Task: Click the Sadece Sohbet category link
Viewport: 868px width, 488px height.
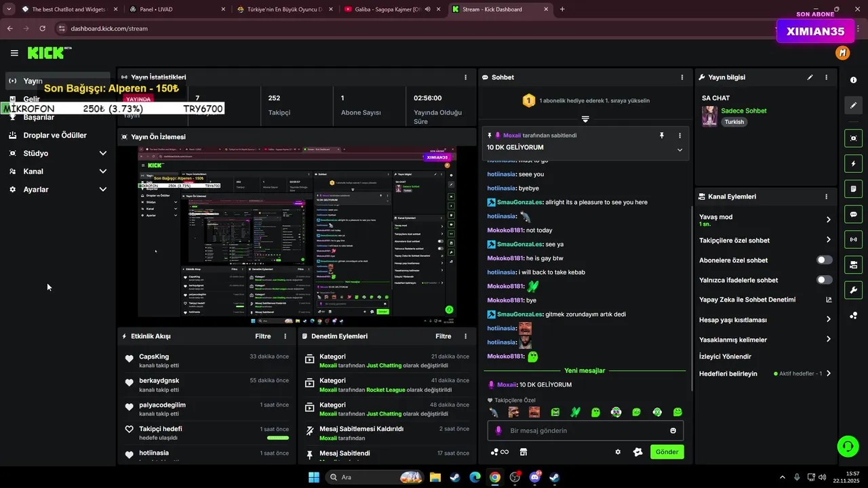Action: pyautogui.click(x=744, y=110)
